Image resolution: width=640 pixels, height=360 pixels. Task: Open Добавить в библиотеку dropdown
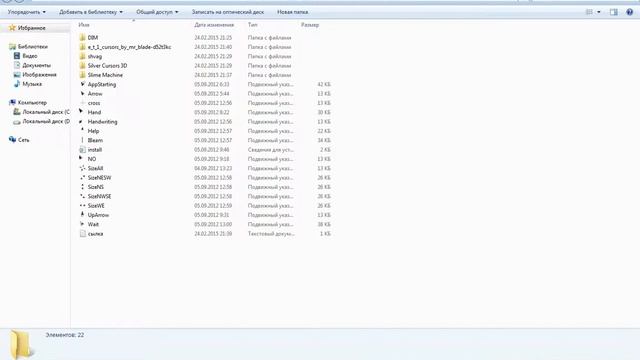pos(91,12)
